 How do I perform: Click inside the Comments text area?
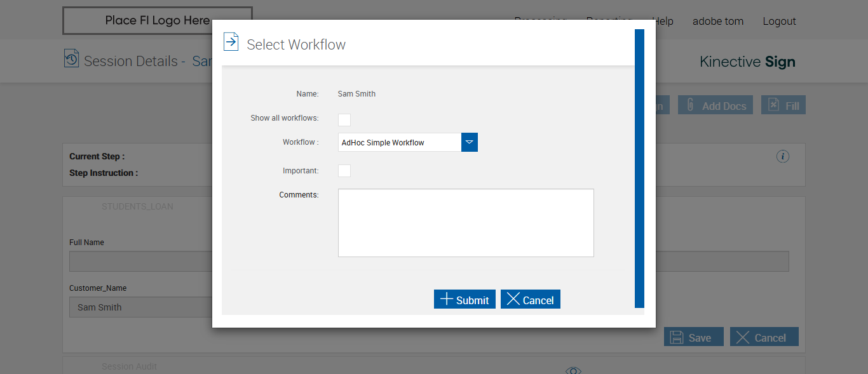465,222
